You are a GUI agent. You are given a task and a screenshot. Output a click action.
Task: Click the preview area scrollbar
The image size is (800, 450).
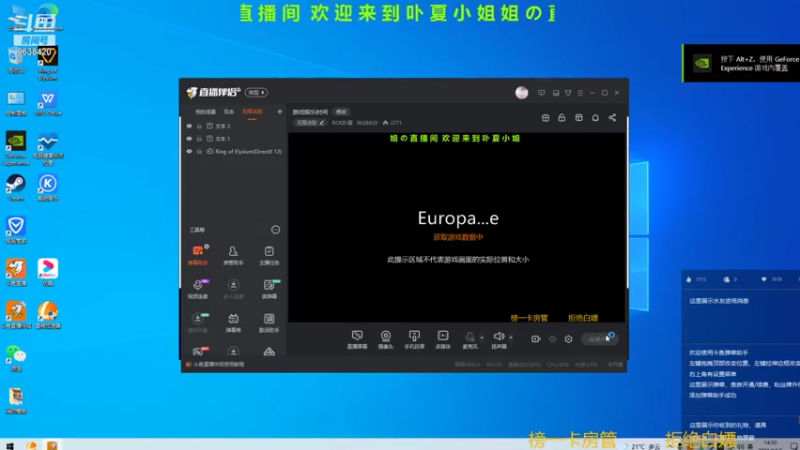(627, 203)
